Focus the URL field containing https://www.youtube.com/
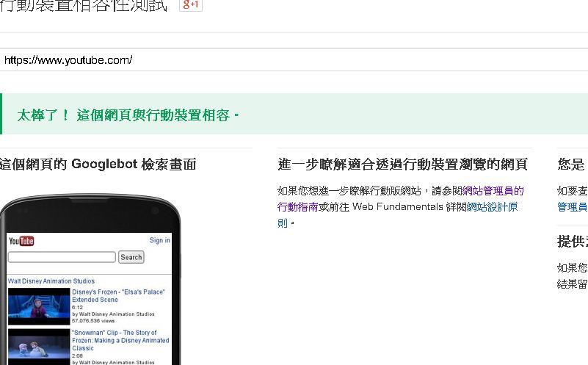Image resolution: width=588 pixels, height=365 pixels. (x=294, y=60)
